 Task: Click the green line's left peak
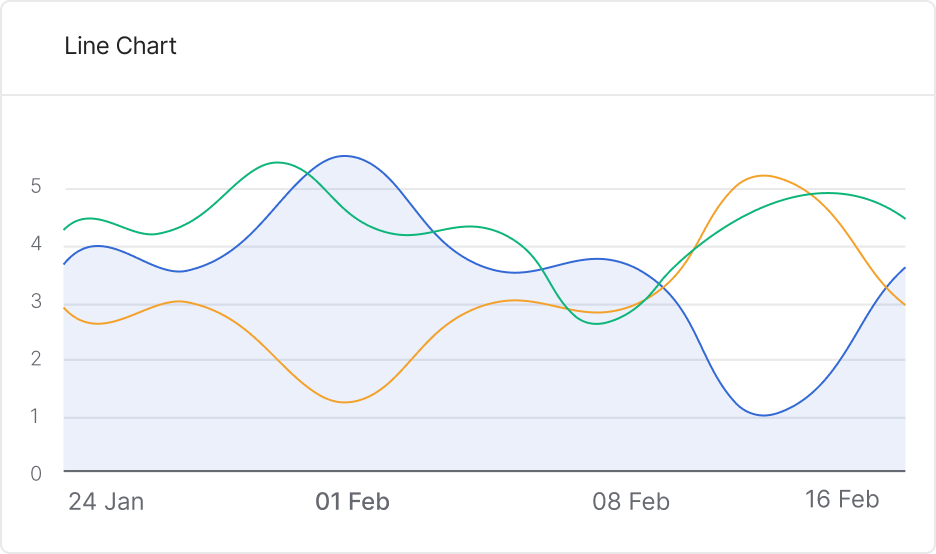tap(277, 162)
